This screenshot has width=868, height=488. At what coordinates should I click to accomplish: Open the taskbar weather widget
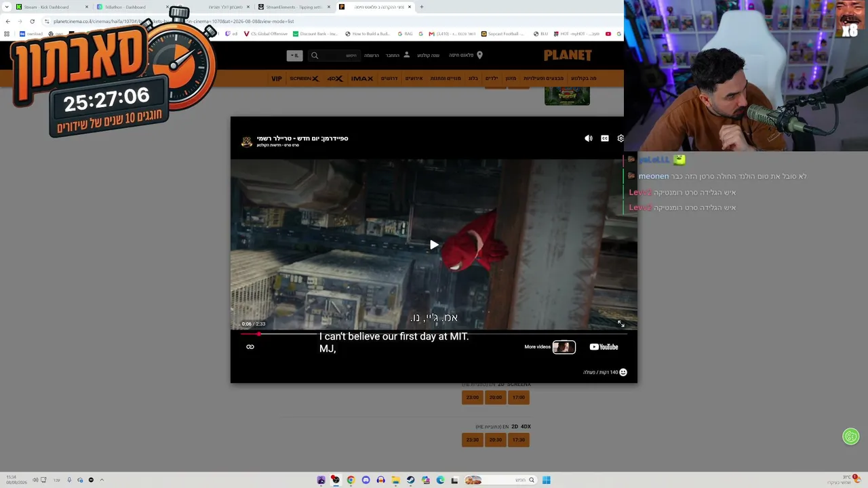coord(844,480)
